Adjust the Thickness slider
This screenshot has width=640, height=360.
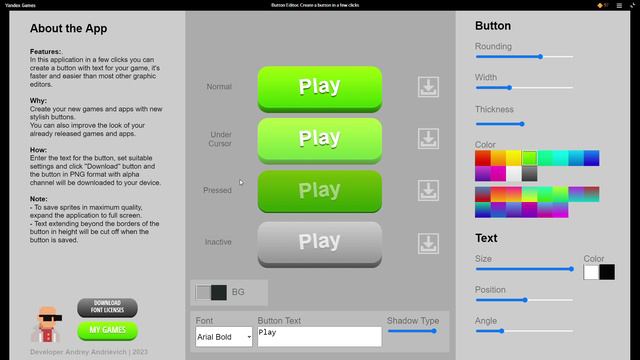click(500, 124)
